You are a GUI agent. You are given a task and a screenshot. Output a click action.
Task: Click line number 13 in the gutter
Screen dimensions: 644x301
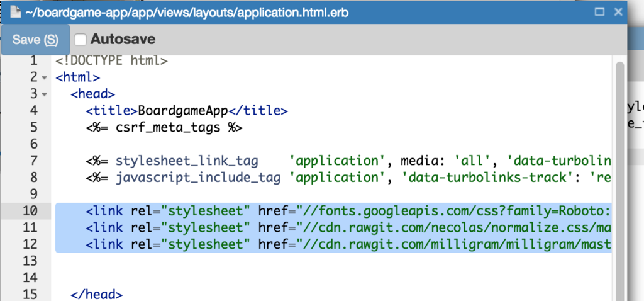pyautogui.click(x=30, y=261)
